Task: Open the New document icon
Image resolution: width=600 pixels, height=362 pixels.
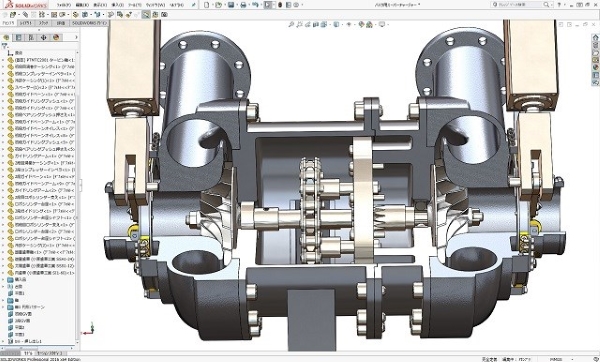Action: [x=207, y=5]
